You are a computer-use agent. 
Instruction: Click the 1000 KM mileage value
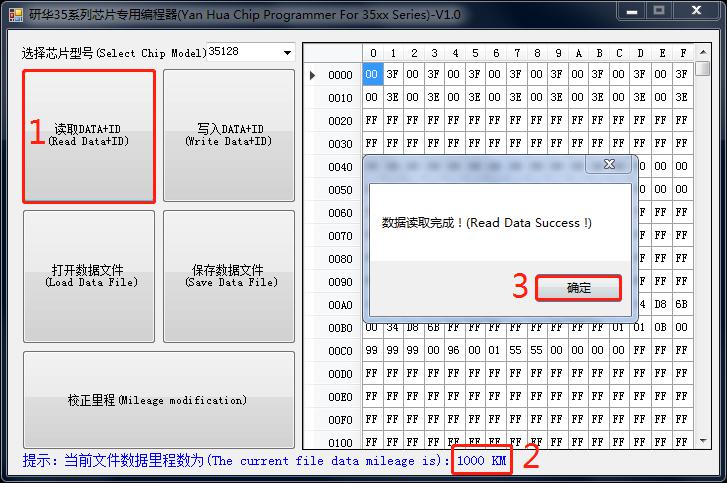[482, 460]
